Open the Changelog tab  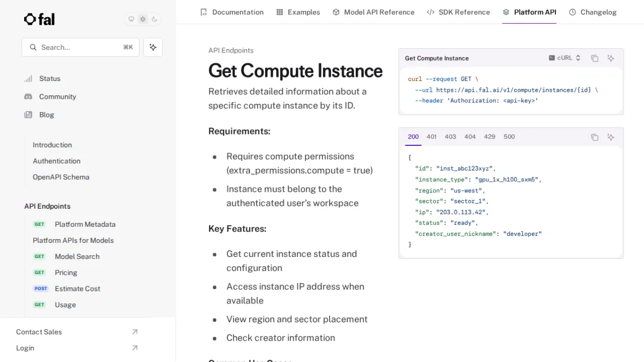pos(592,12)
